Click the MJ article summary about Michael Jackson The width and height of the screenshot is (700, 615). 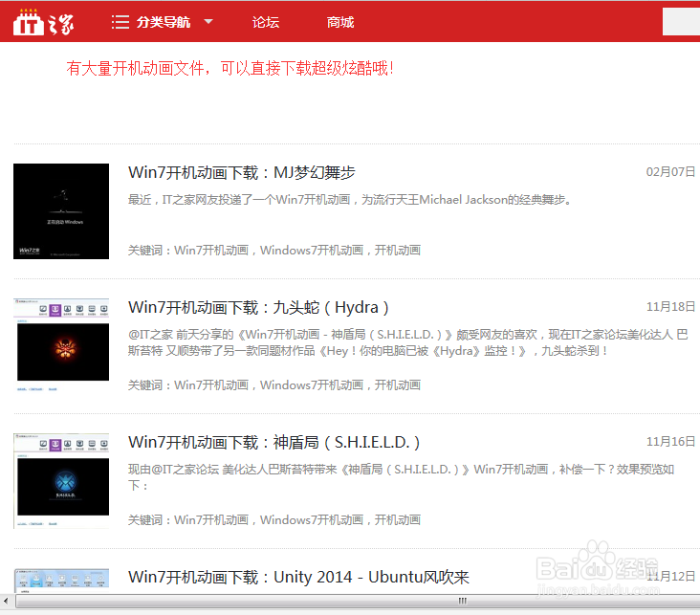click(350, 200)
